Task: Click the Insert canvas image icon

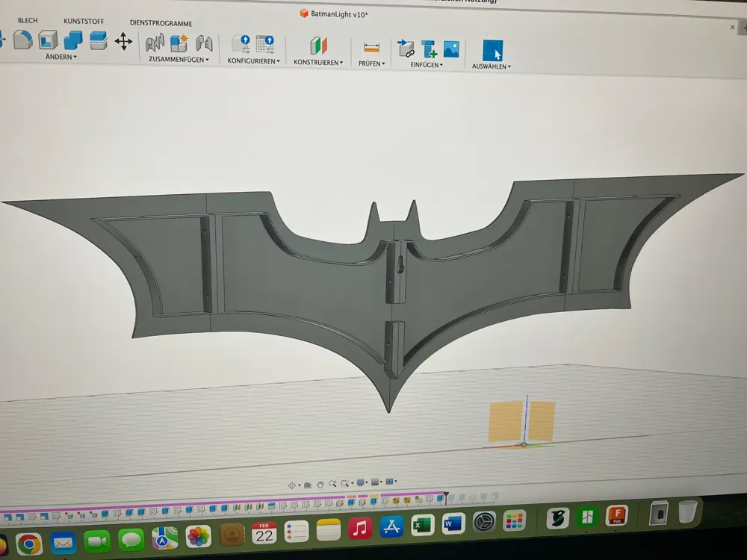Action: [x=451, y=49]
